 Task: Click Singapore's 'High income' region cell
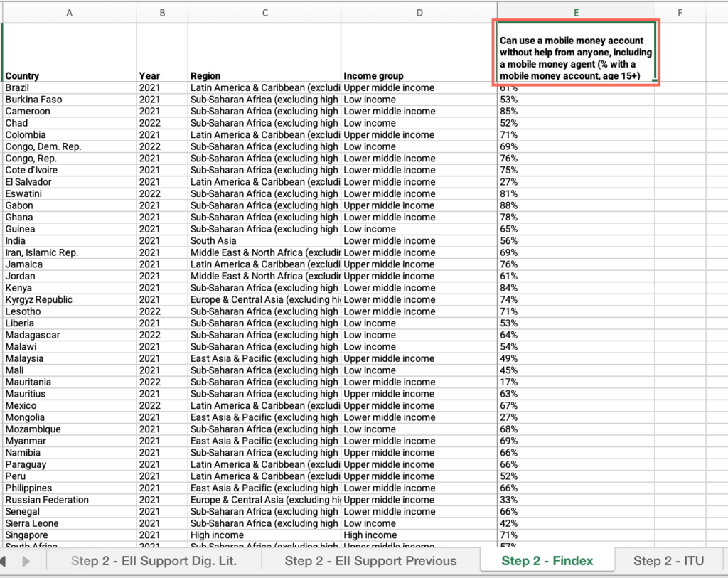point(264,535)
